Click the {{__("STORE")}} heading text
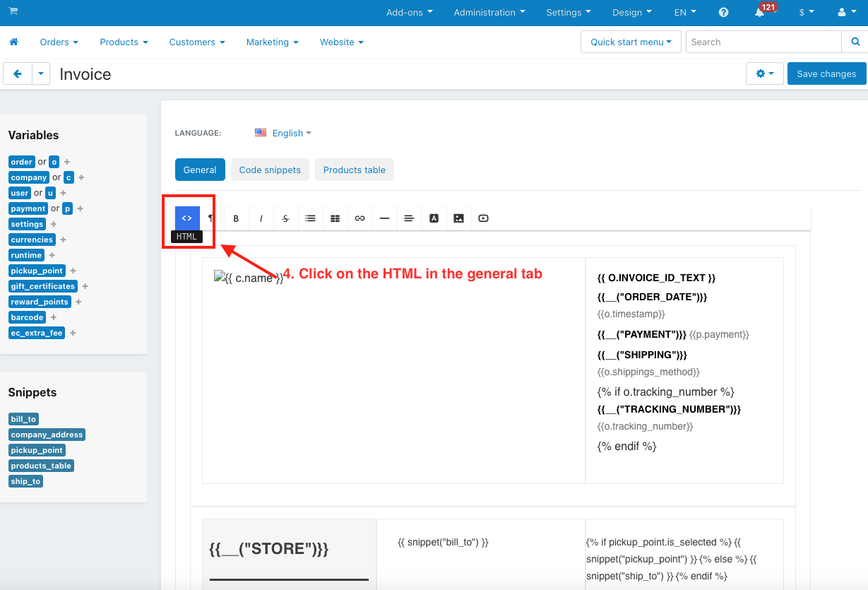Image resolution: width=868 pixels, height=590 pixels. pyautogui.click(x=269, y=549)
